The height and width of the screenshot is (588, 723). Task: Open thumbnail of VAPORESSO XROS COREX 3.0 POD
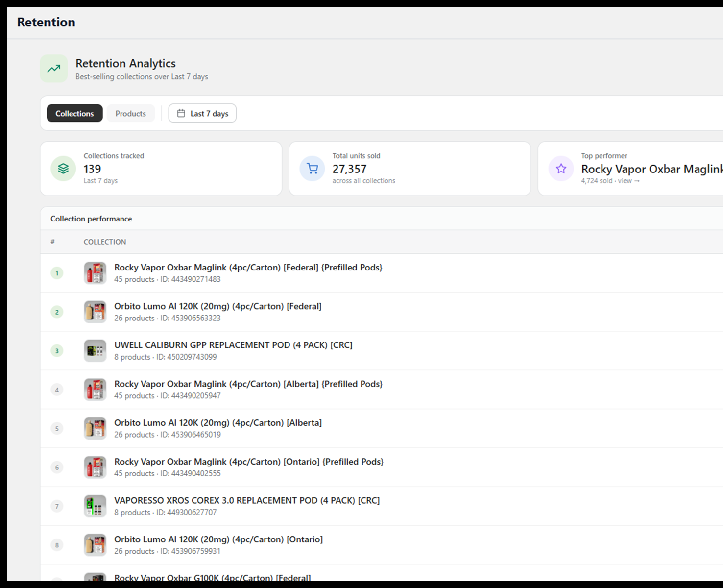coord(95,506)
